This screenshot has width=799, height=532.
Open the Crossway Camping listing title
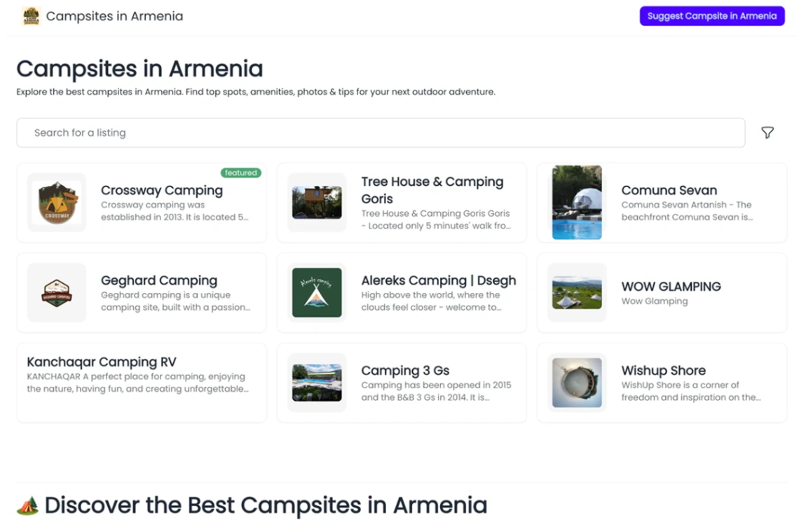click(161, 190)
